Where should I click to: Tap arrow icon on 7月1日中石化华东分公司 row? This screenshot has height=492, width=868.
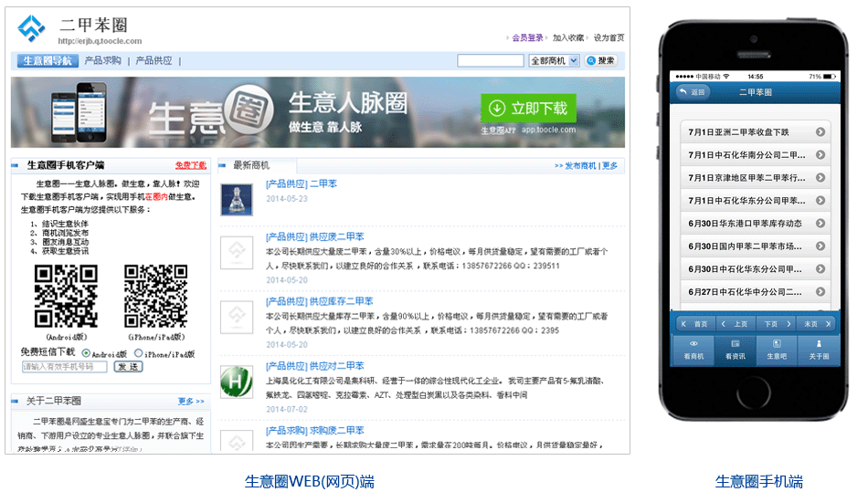click(820, 201)
